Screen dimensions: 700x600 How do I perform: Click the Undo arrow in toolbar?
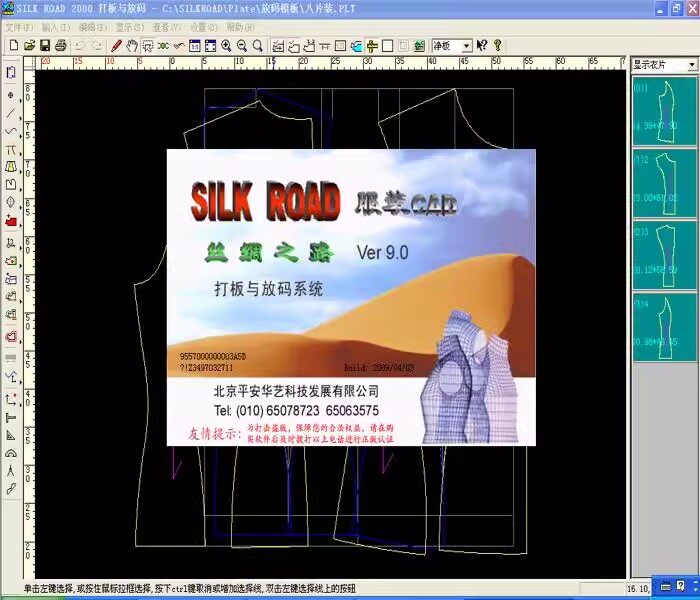pyautogui.click(x=79, y=46)
